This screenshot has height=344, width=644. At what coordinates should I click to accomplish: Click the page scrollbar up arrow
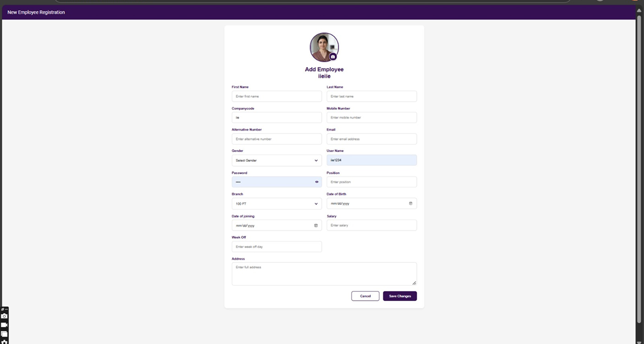click(639, 10)
